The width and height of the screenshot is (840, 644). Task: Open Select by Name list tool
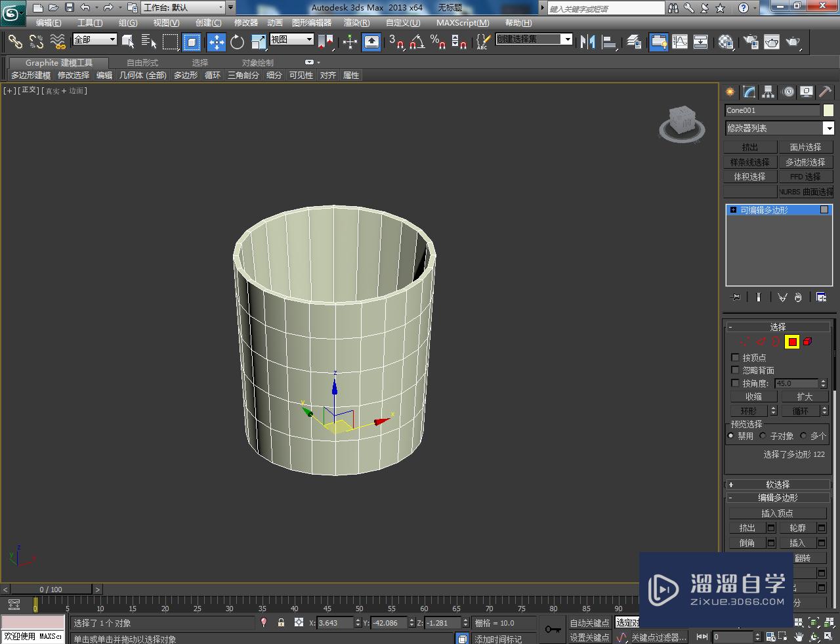point(149,42)
